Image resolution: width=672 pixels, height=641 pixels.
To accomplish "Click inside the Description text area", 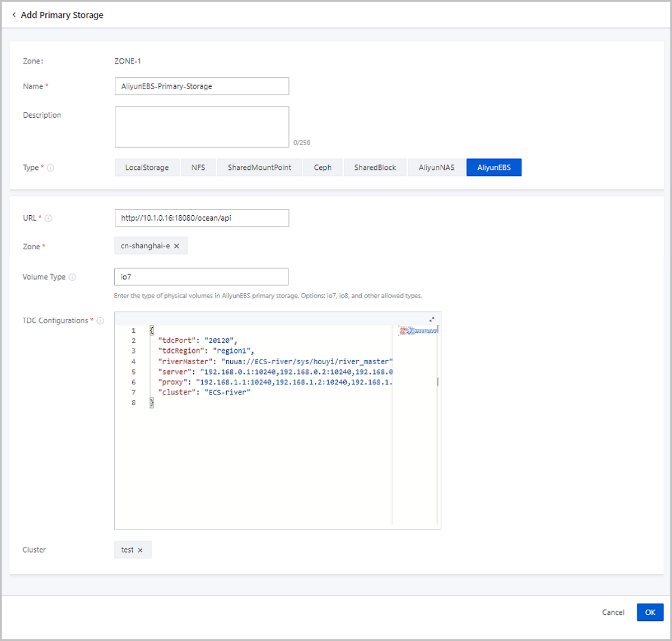I will 202,127.
